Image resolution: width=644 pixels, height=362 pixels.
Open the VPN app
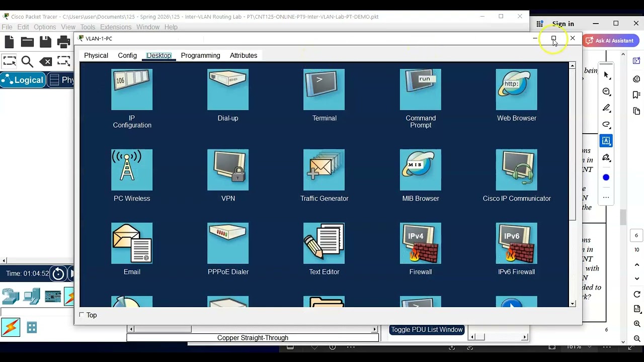(x=228, y=170)
